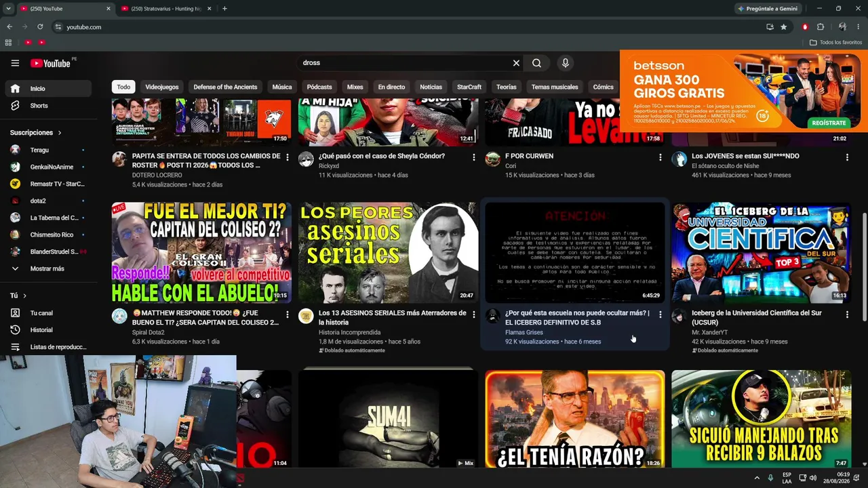Screen dimensions: 868x488
Task: Open options for Iceberg Universidad Científica video
Action: point(846,314)
